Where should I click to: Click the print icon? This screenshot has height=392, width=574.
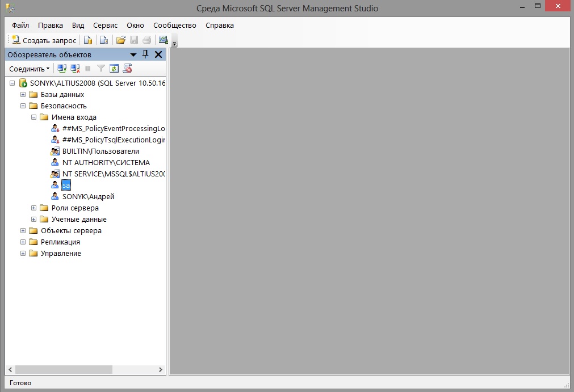coord(147,40)
